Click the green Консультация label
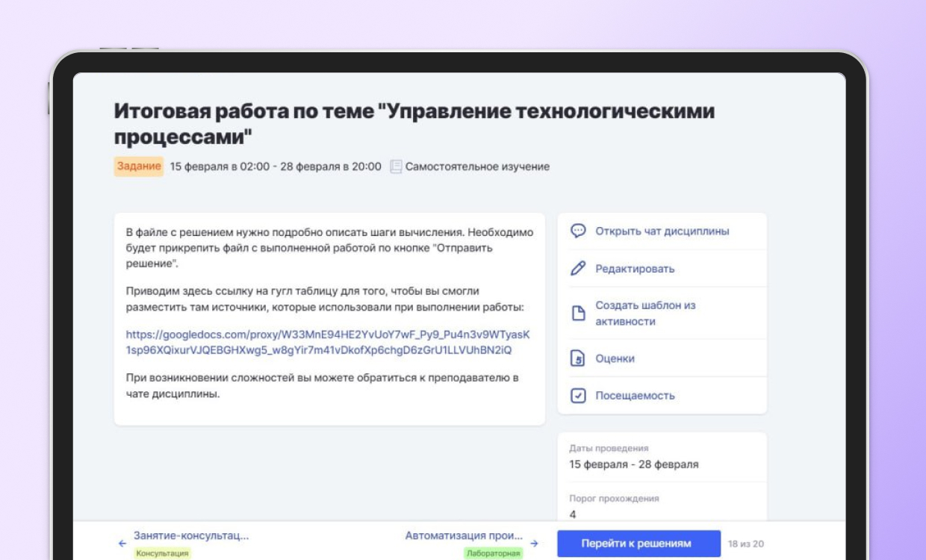 coord(162,553)
